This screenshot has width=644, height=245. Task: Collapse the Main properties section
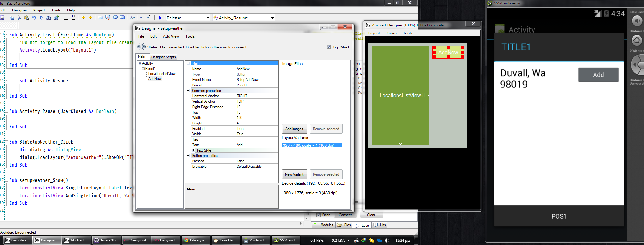[188, 63]
